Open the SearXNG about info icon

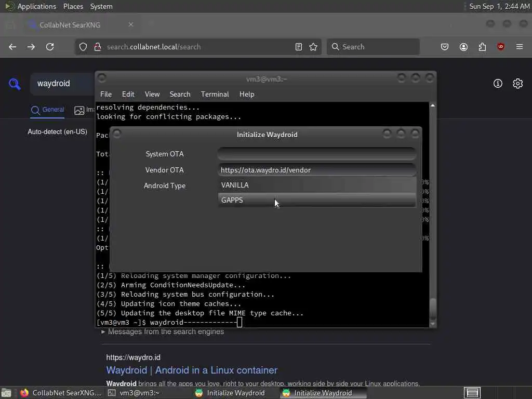(498, 84)
